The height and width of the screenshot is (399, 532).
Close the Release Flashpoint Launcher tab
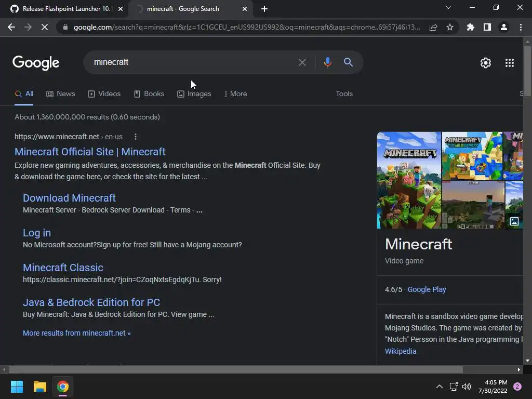click(121, 9)
